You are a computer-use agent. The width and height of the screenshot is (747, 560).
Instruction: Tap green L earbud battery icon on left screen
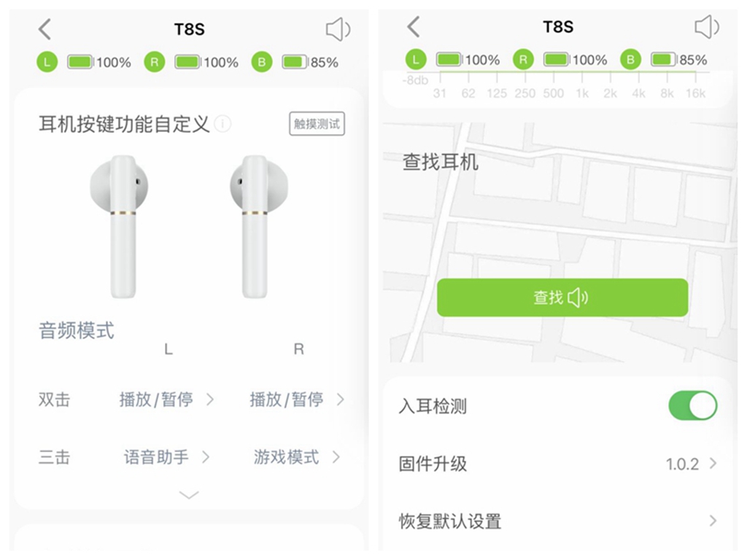point(47,62)
